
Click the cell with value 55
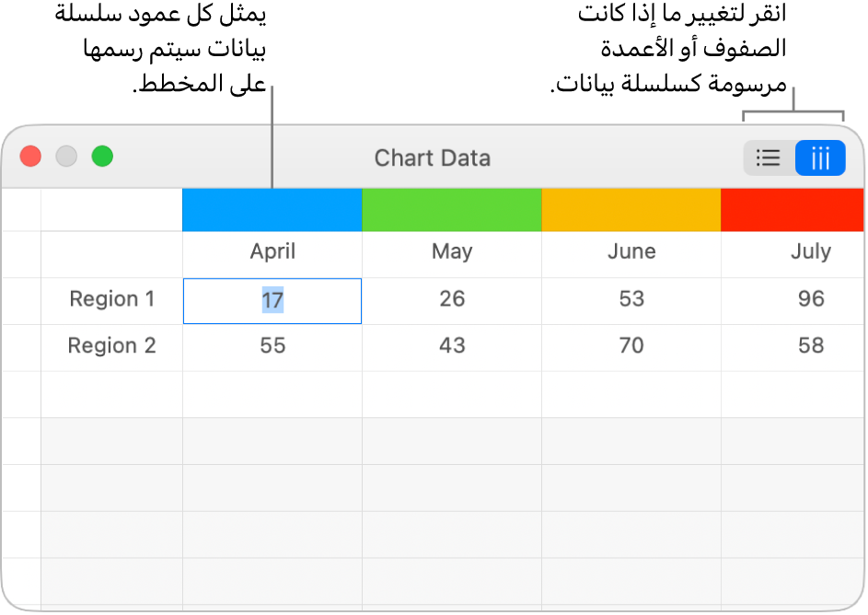[272, 346]
